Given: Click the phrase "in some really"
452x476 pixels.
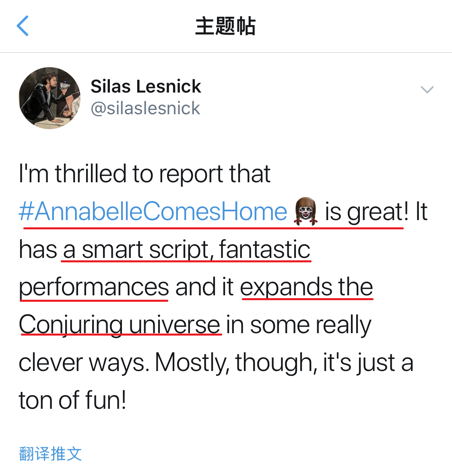Looking at the screenshot, I should [x=298, y=325].
